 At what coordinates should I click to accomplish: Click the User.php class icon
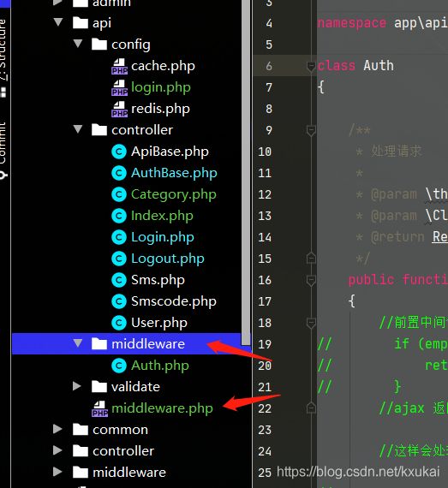click(x=119, y=323)
